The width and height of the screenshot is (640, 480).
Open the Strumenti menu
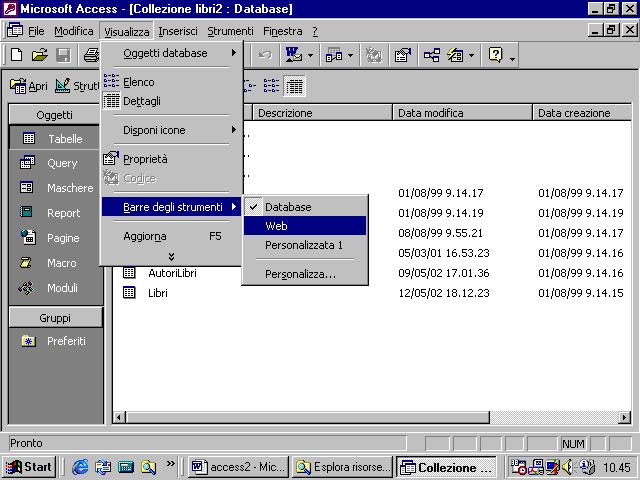230,31
